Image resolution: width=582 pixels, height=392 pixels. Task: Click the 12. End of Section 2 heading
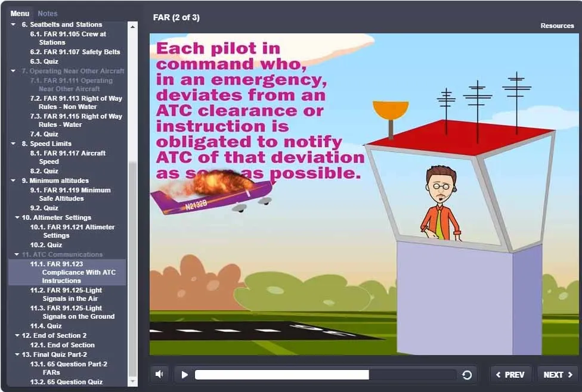pyautogui.click(x=54, y=335)
